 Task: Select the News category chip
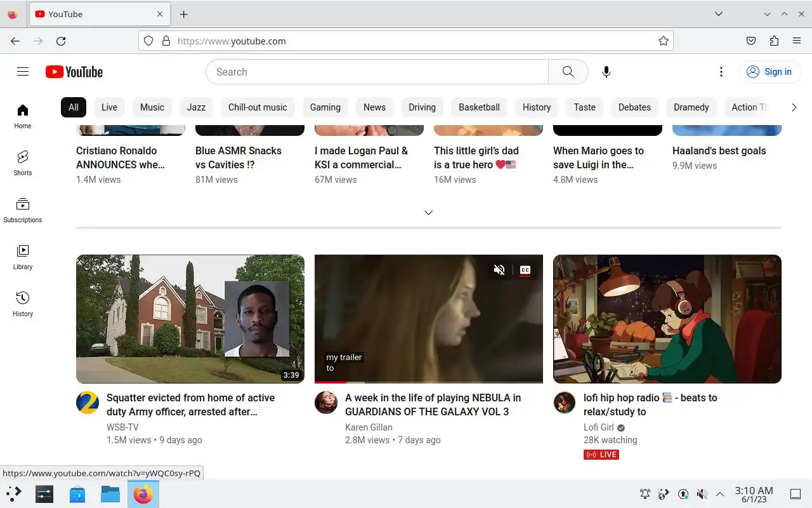(374, 107)
